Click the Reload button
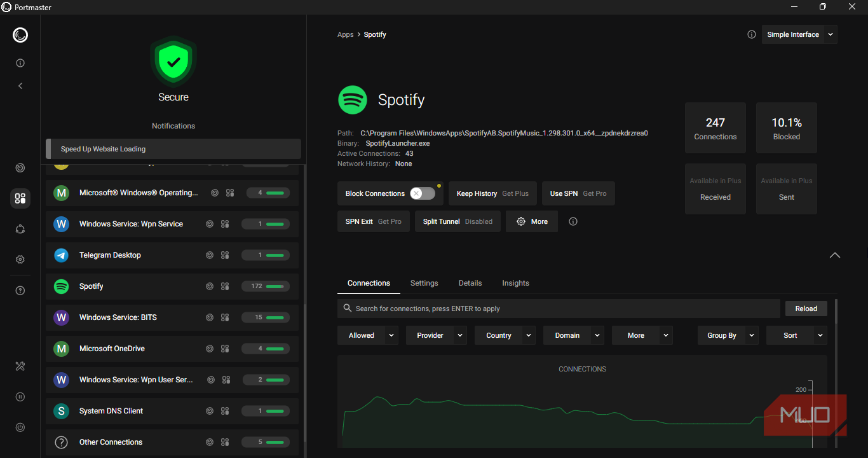Image resolution: width=868 pixels, height=458 pixels. (806, 309)
